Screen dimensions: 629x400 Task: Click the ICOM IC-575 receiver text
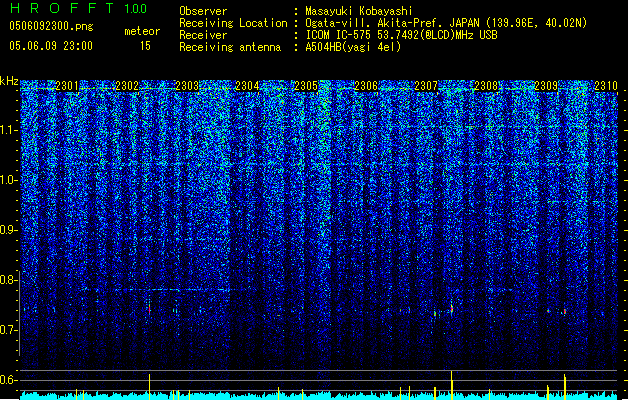[401, 35]
